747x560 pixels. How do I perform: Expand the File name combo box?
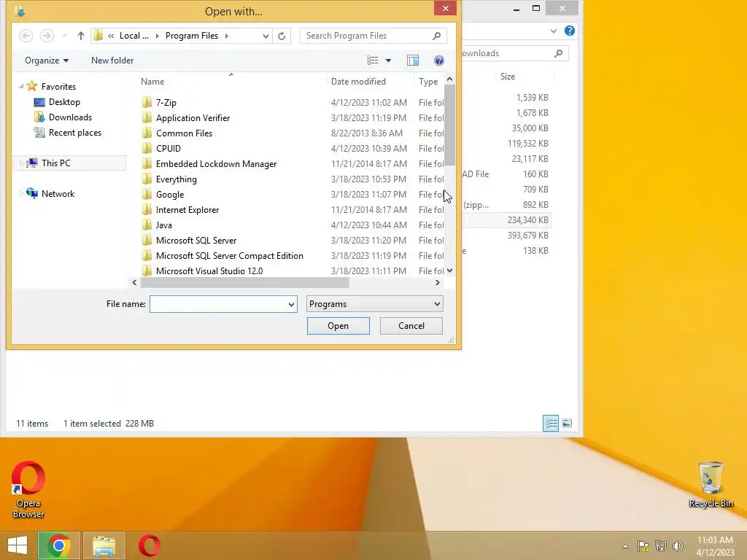(x=291, y=304)
